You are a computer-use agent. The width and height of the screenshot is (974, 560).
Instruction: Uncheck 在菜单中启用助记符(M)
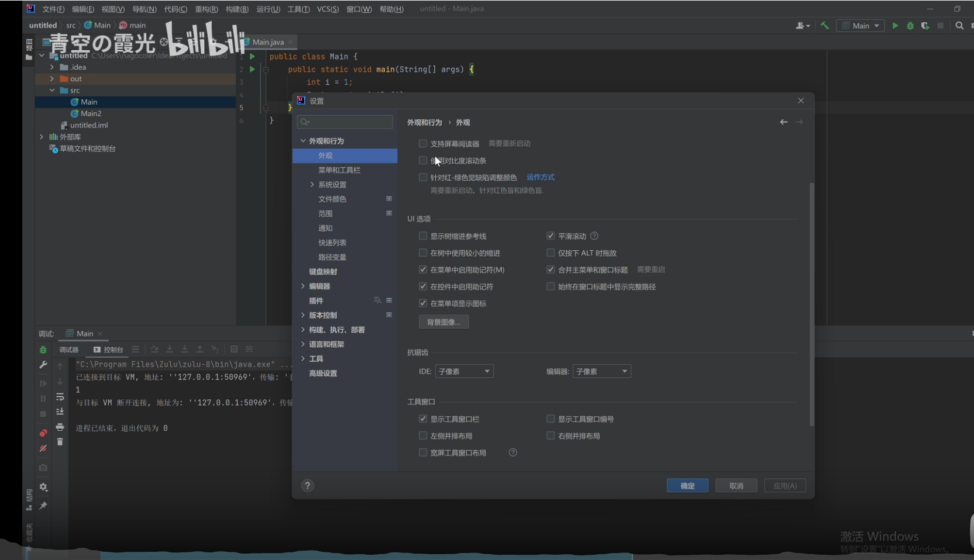point(423,269)
